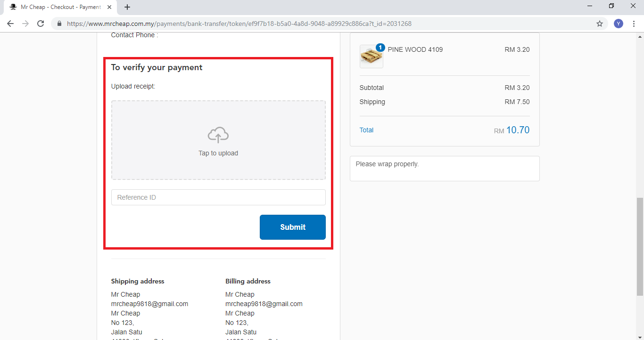Viewport: 644px width, 340px height.
Task: Open the Chrome profile avatar Y
Action: point(619,24)
